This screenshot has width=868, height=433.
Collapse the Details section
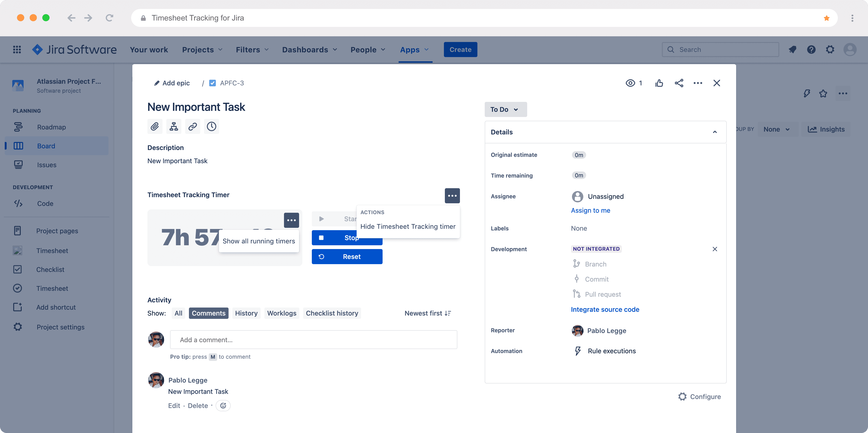pyautogui.click(x=715, y=132)
